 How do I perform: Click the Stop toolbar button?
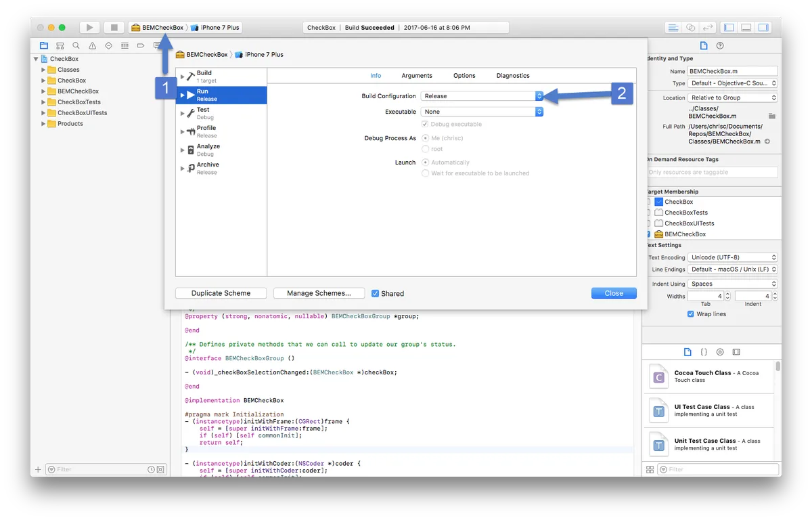point(114,28)
